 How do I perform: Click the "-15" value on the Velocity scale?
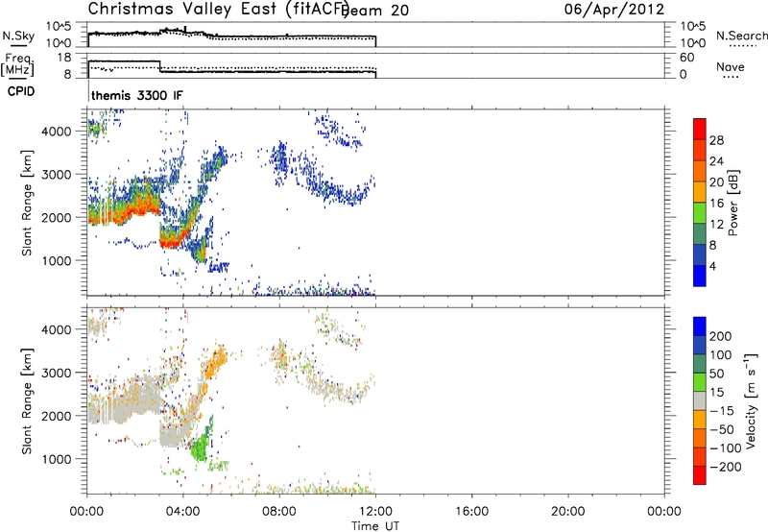coord(722,411)
